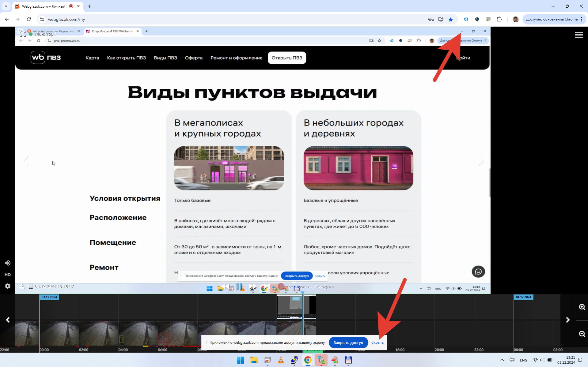Switch keyboard layout from ENG in system tray

coord(523,360)
